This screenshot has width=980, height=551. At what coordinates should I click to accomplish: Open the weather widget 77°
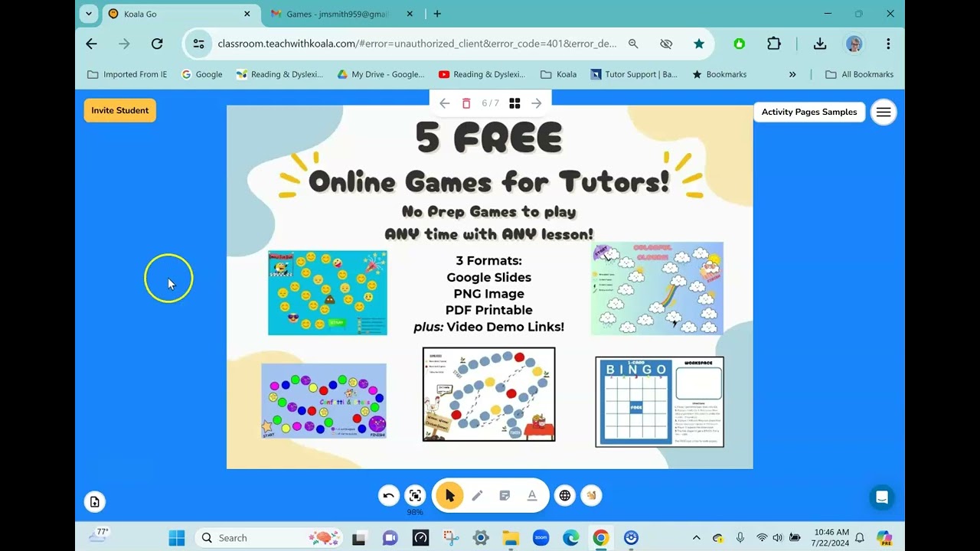[99, 536]
